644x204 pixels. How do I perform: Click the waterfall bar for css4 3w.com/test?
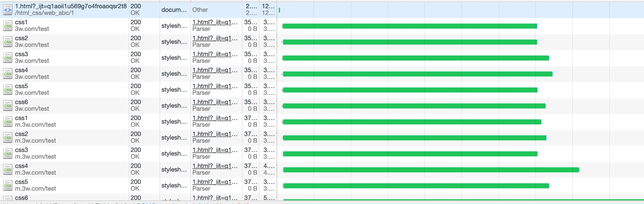point(418,74)
